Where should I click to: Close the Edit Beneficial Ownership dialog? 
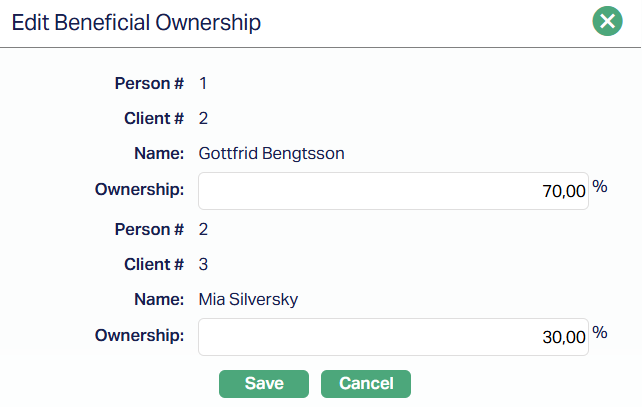click(x=607, y=21)
